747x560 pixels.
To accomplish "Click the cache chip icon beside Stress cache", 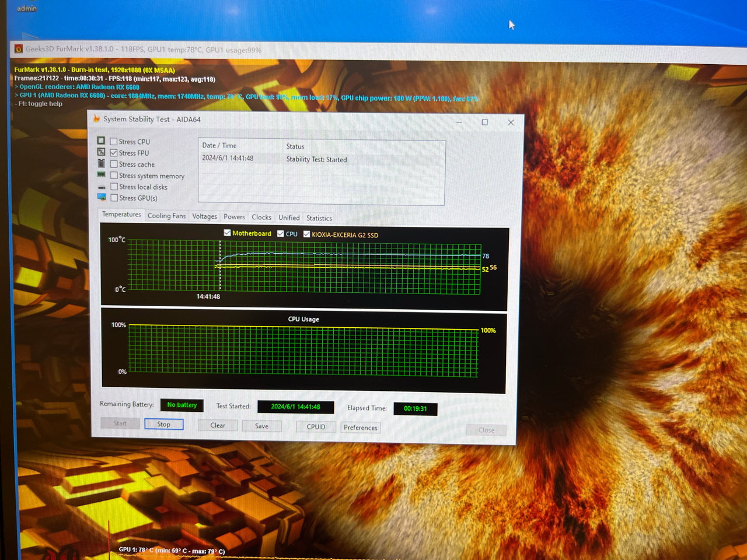I will point(102,163).
